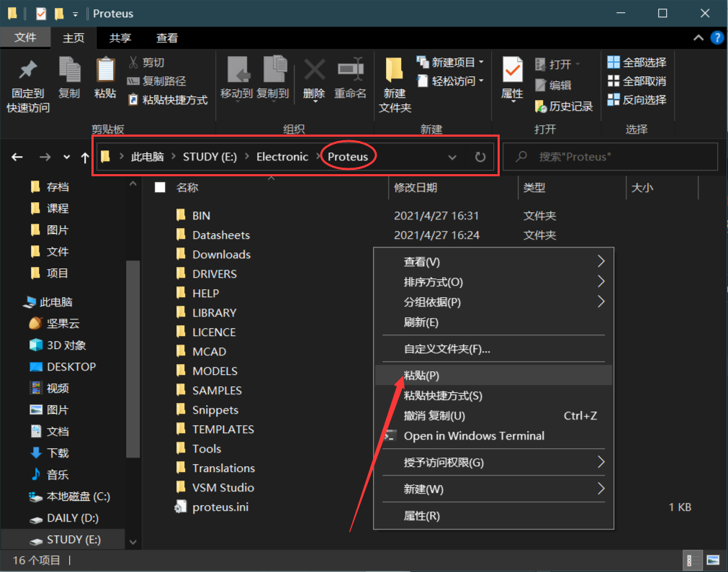Click the Rename (重命名) icon
728x572 pixels.
[x=350, y=70]
